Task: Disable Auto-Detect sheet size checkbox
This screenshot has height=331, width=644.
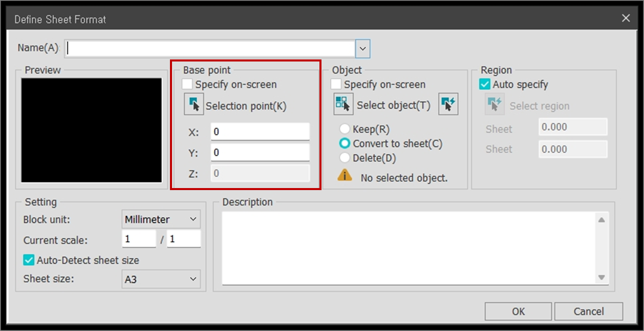Action: (x=29, y=260)
